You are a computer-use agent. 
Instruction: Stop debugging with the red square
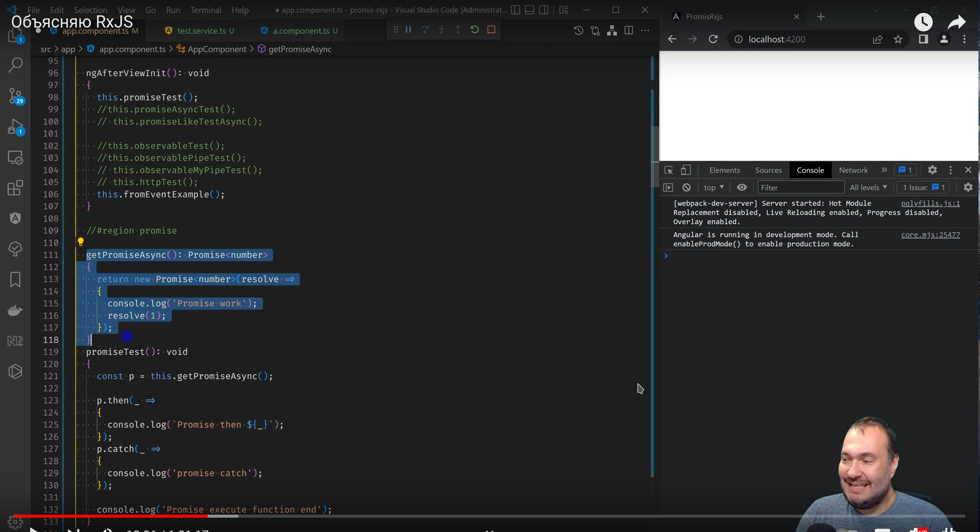pyautogui.click(x=491, y=30)
